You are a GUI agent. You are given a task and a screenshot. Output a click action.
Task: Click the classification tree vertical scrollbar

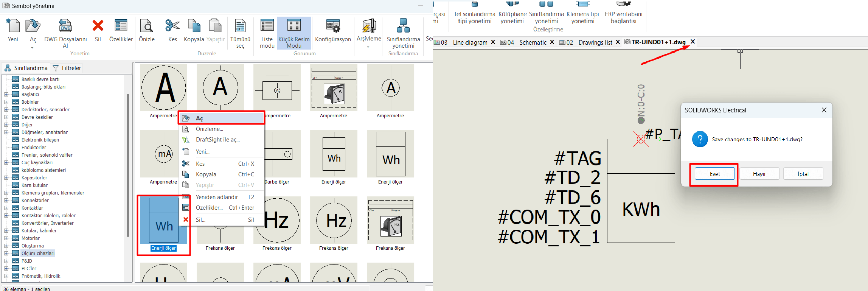point(128,166)
